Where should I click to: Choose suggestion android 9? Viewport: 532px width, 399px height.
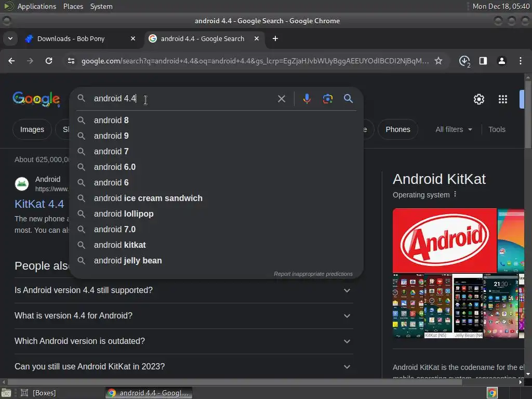[x=217, y=136]
